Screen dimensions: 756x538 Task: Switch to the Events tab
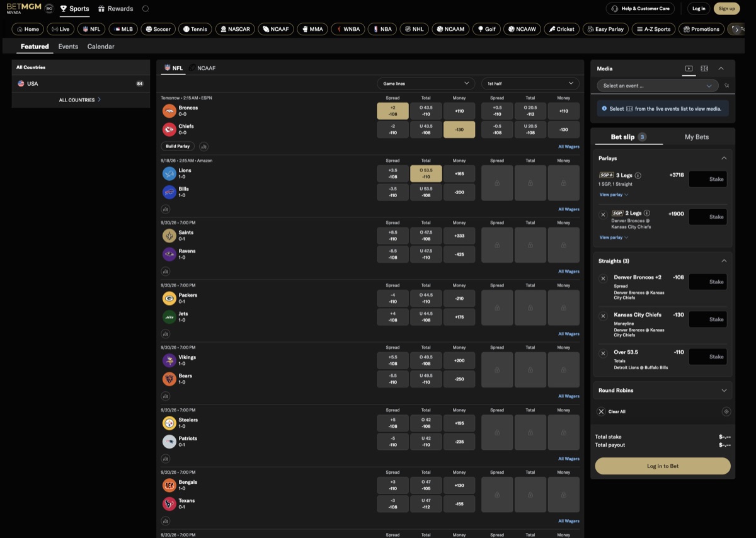coord(68,47)
